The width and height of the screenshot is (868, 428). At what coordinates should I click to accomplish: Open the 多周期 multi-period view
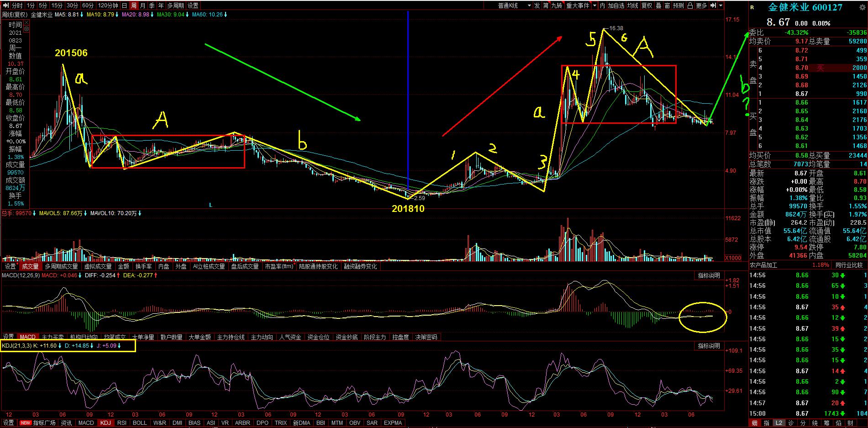(175, 5)
